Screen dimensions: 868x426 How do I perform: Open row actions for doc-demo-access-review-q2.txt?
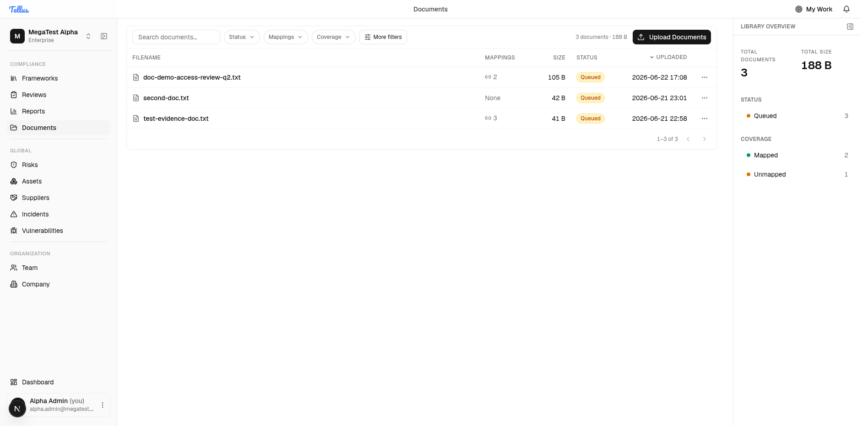pos(705,77)
